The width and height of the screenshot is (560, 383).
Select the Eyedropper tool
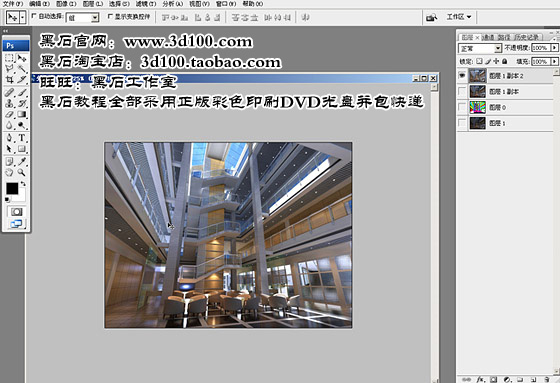(22, 161)
